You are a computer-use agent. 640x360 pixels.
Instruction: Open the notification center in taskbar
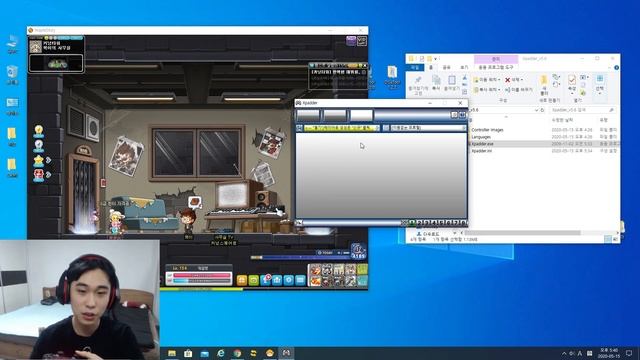(x=629, y=353)
